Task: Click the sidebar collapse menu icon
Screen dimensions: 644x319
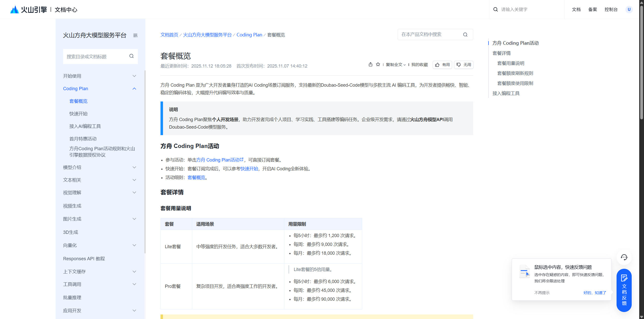Action: (135, 35)
